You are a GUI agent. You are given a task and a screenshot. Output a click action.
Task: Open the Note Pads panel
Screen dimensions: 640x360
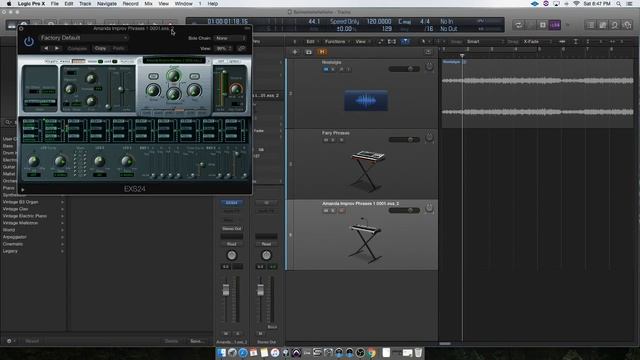click(x=603, y=25)
